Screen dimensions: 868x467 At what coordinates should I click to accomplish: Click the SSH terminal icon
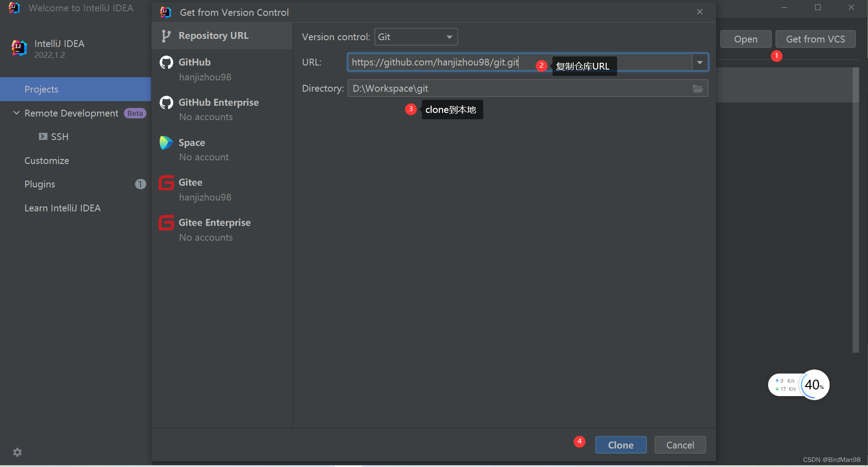tap(43, 136)
